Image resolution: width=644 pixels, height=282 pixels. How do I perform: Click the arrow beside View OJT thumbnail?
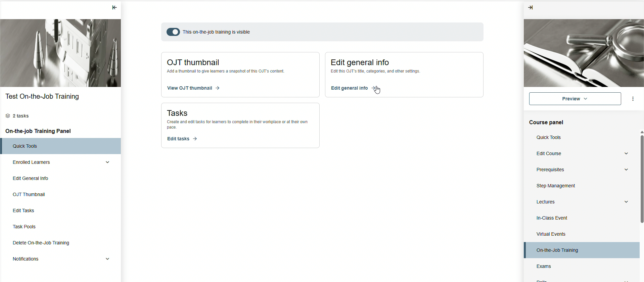pos(218,88)
